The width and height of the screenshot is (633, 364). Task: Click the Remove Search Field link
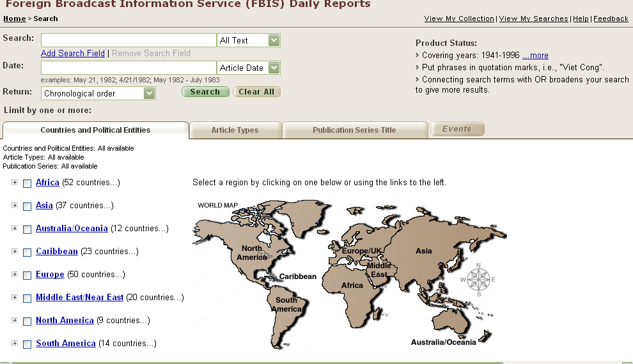(x=151, y=53)
